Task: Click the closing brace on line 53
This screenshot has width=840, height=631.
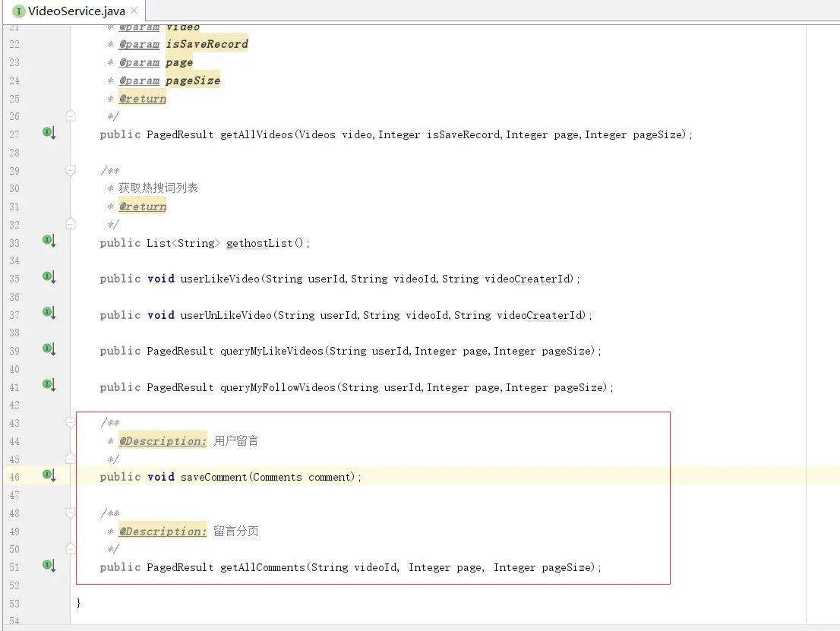Action: tap(78, 603)
